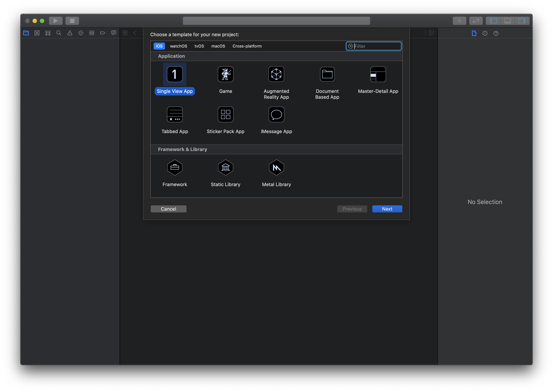Choose the Tabbed App template
The width and height of the screenshot is (553, 392).
pyautogui.click(x=174, y=115)
